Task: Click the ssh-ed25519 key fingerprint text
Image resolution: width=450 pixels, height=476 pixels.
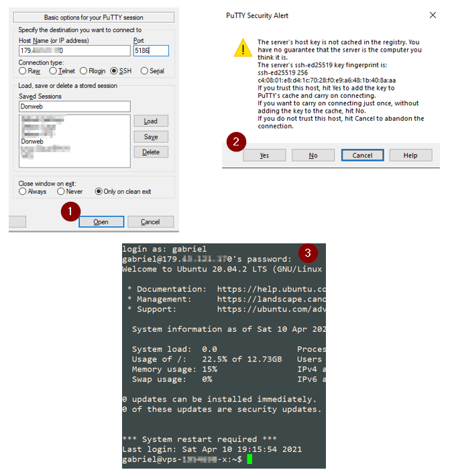Action: click(327, 80)
